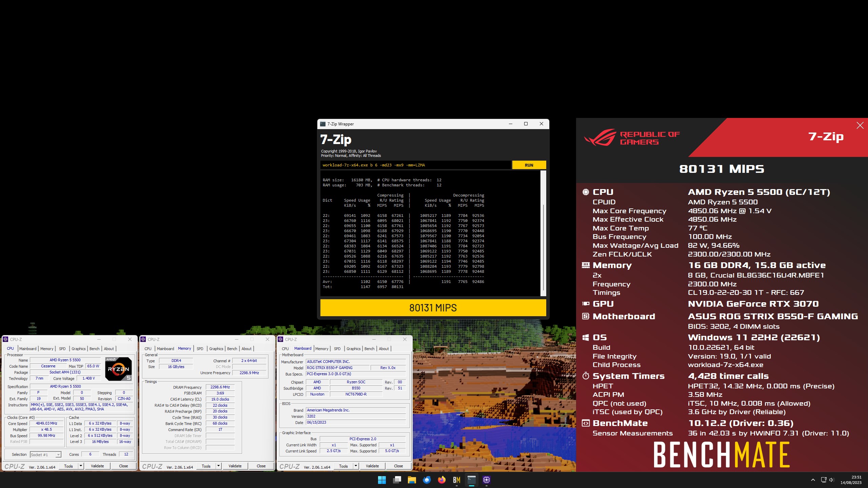Screen dimensions: 868x488
Task: Click the NVIDIA GeForce RTX 3070 text
Action: [753, 304]
